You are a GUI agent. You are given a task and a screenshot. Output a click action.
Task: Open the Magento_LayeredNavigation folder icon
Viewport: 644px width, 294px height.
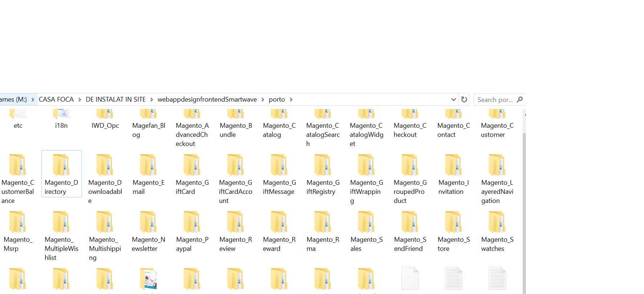pos(497,165)
